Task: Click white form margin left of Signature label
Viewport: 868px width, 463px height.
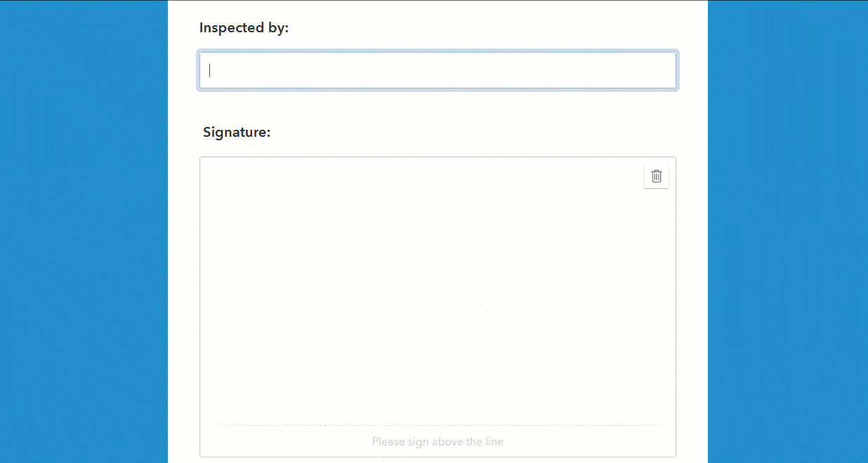Action: [184, 132]
